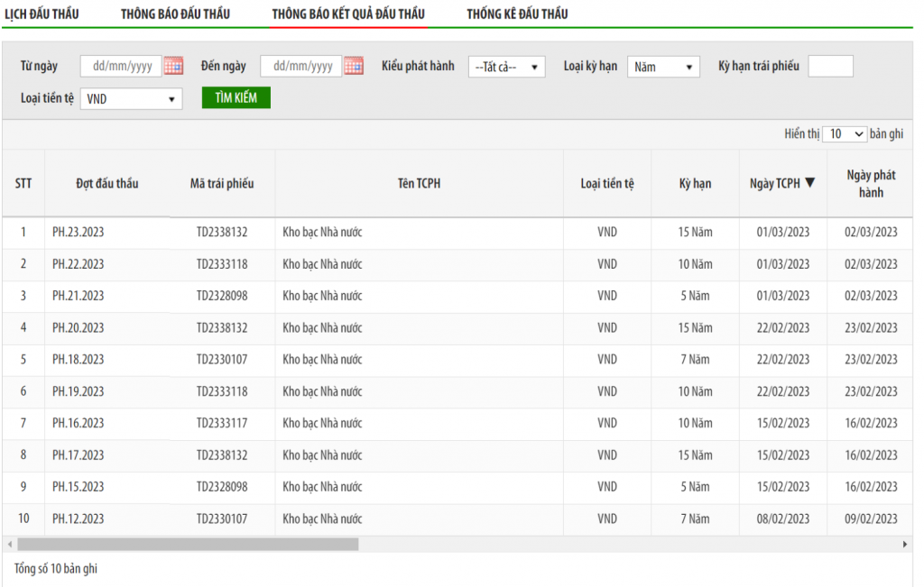The height and width of the screenshot is (587, 924).
Task: Focus the Đến ngày date field
Action: point(301,66)
